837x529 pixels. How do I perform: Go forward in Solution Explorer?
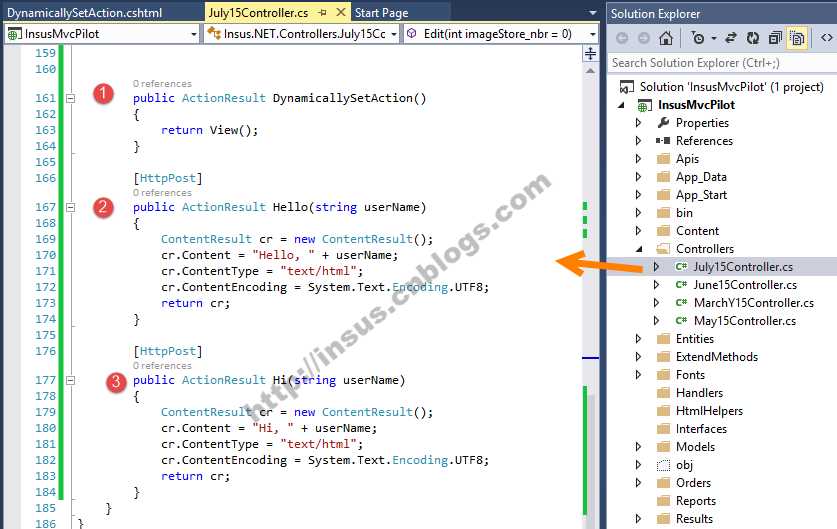(x=644, y=38)
